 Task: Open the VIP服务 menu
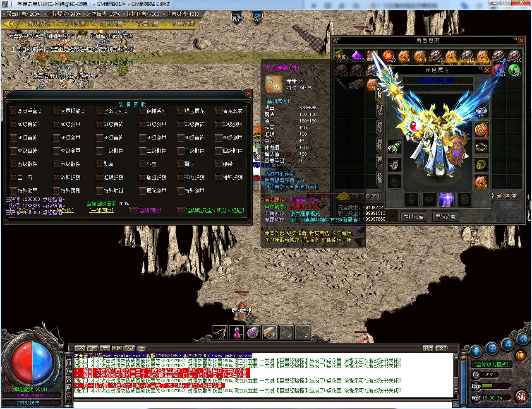tap(75, 24)
